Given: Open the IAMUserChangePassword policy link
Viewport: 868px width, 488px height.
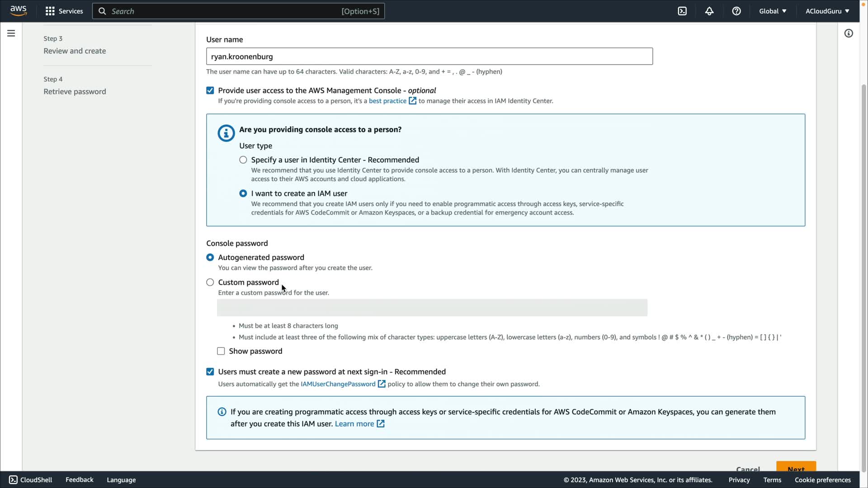Looking at the screenshot, I should click(x=338, y=384).
